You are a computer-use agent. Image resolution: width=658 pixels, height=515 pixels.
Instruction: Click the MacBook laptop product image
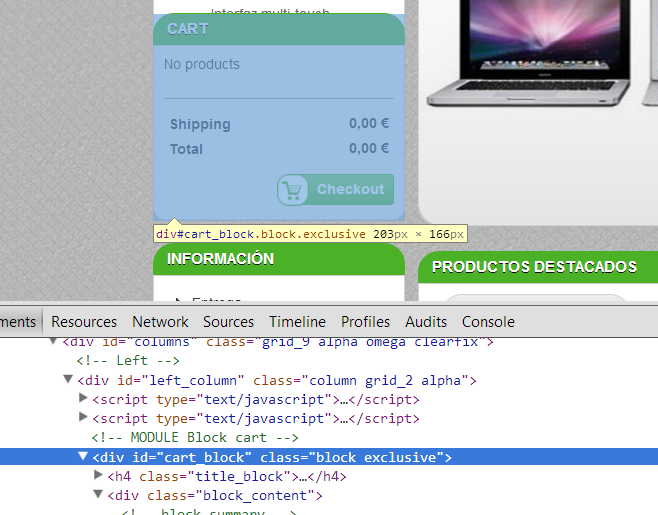click(529, 52)
